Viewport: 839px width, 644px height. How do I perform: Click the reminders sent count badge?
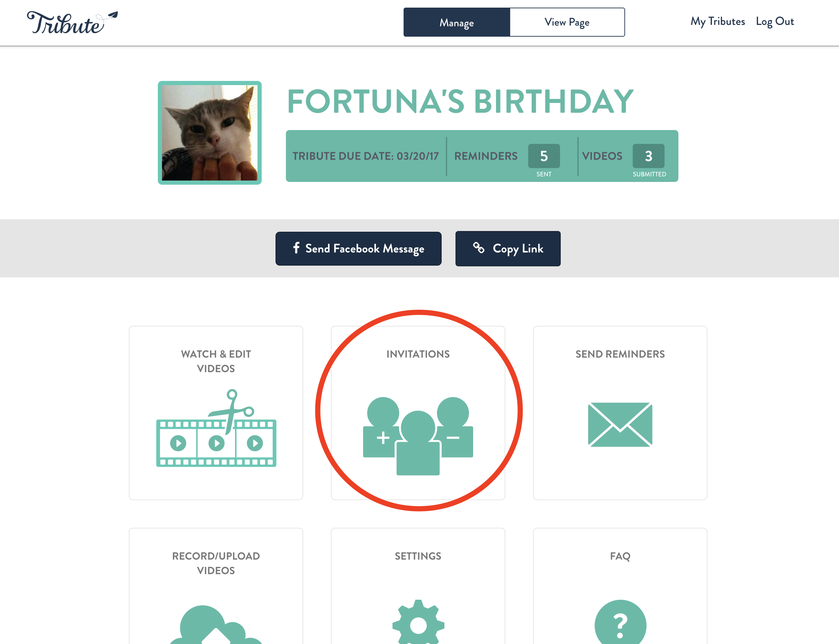click(544, 156)
